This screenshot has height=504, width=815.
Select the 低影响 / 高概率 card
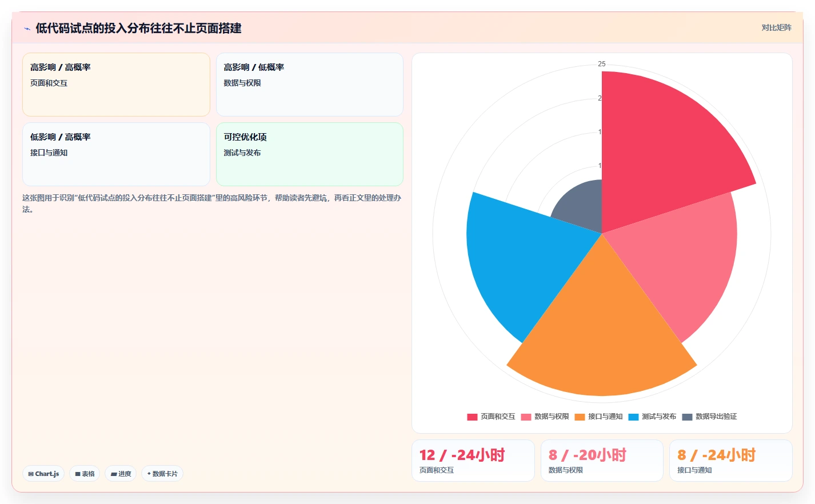116,154
